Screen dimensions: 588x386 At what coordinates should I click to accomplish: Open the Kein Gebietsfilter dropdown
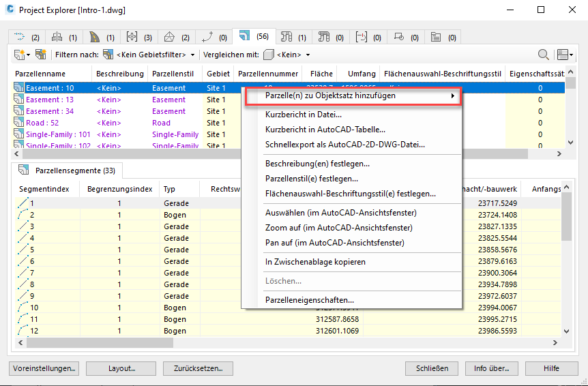point(156,55)
